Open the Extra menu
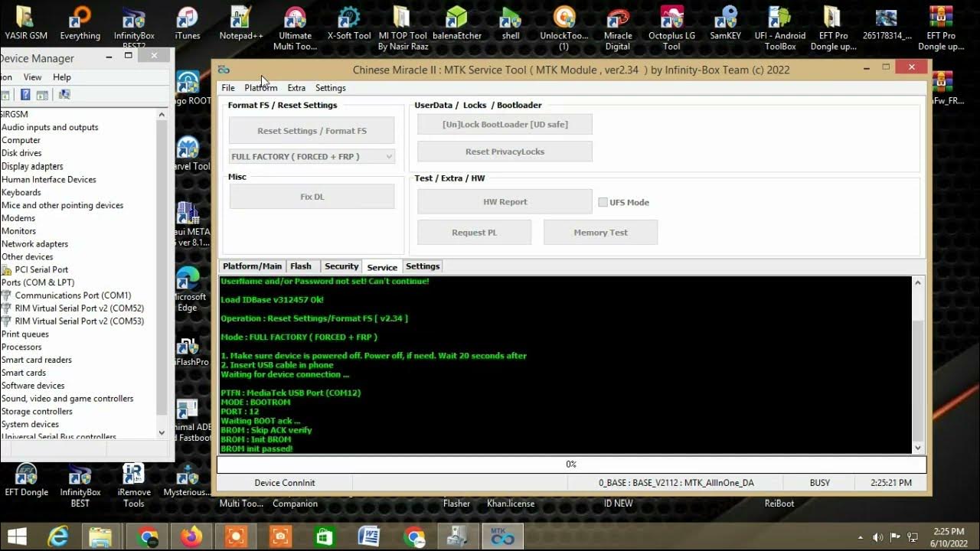Screen dimensions: 980x551 (296, 88)
